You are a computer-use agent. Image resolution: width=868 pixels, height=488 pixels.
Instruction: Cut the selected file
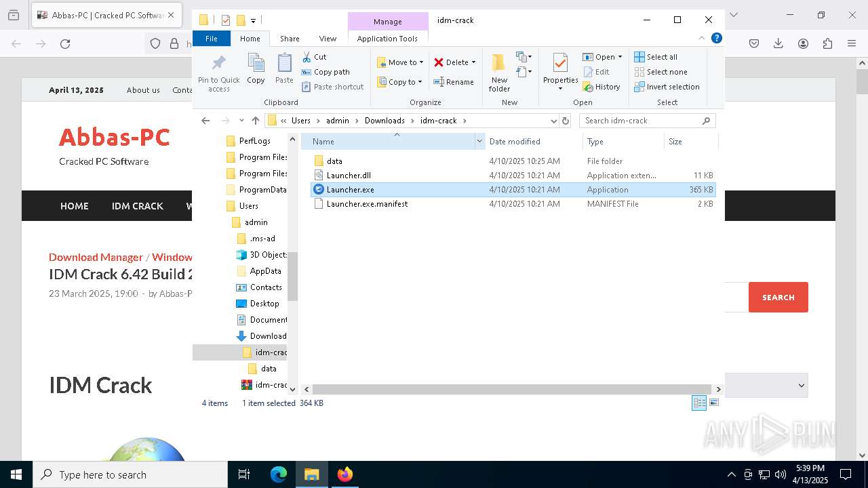coord(314,57)
